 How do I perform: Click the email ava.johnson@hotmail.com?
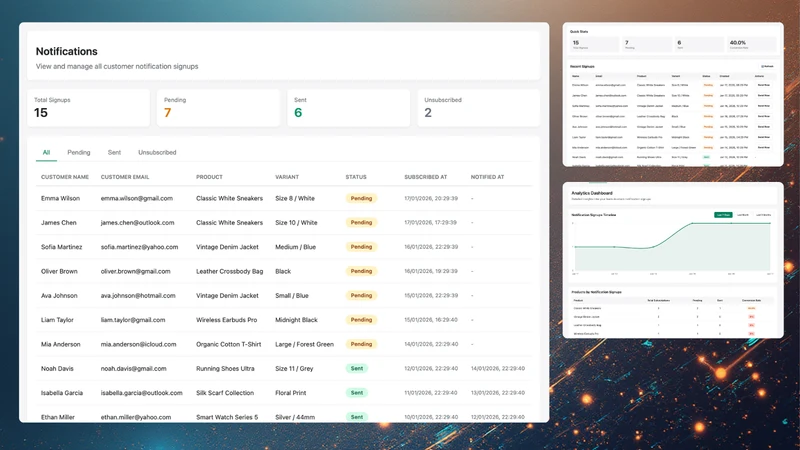point(138,295)
